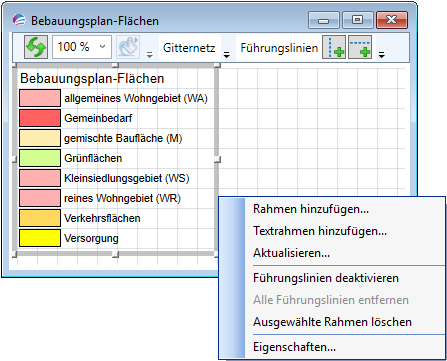Click the application icon in the title bar
Image resolution: width=447 pixels, height=361 pixels.
(19, 20)
